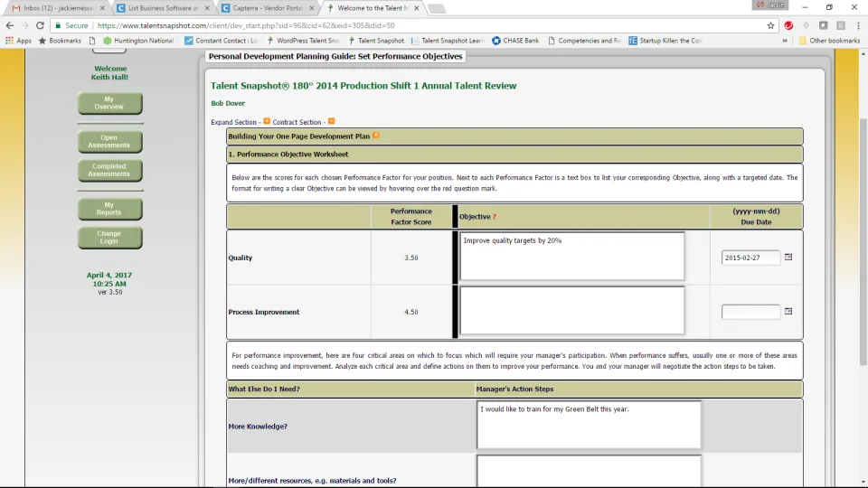Click the Contract Section orange icon
868x488 pixels.
coord(331,121)
